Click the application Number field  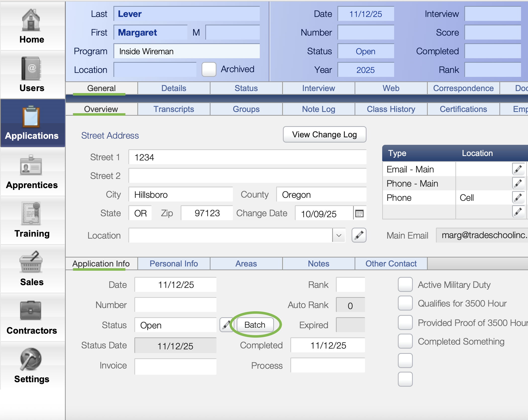tap(175, 305)
